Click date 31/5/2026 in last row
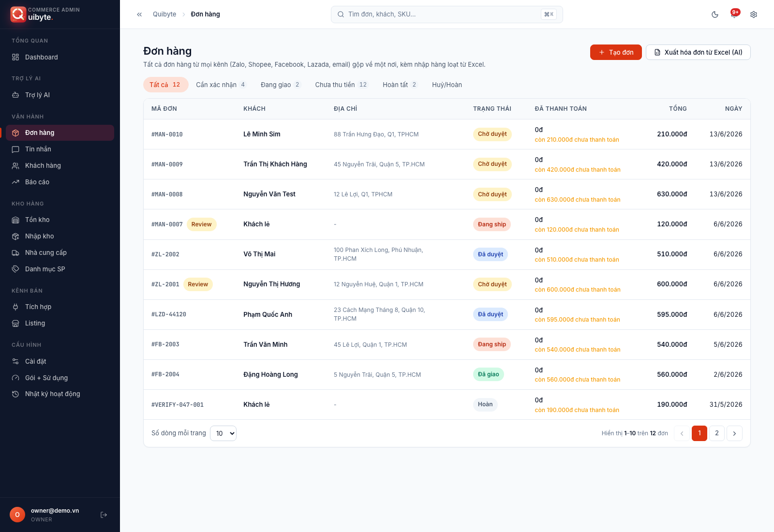Image resolution: width=774 pixels, height=532 pixels. tap(726, 404)
